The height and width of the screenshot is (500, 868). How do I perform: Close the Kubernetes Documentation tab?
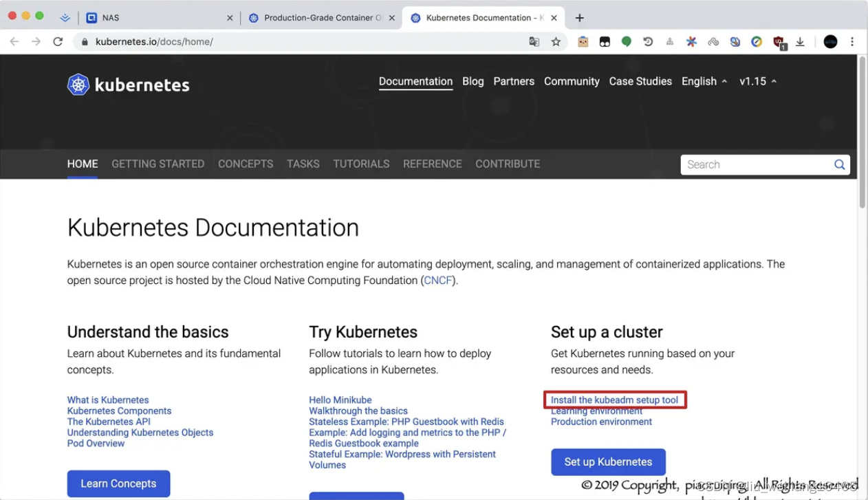pyautogui.click(x=554, y=18)
